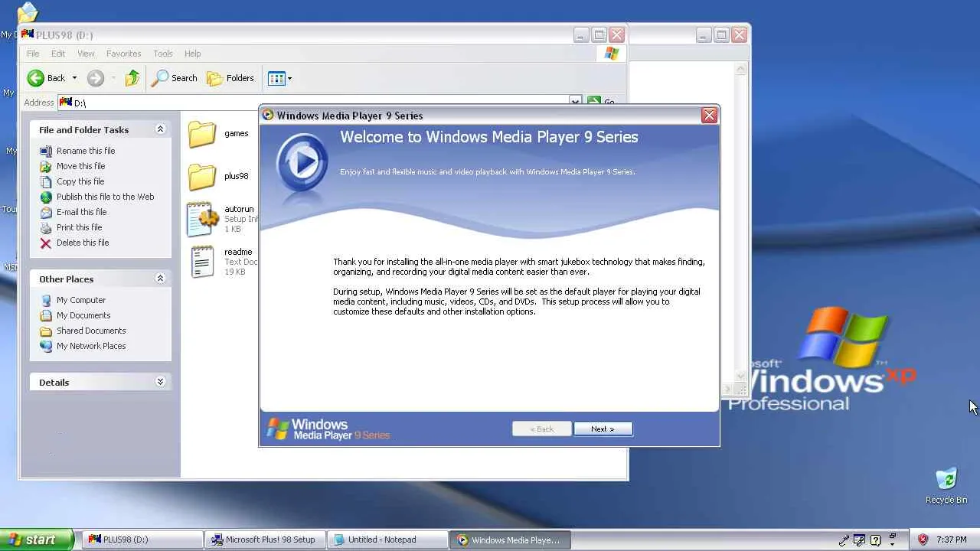
Task: Open the Start menu
Action: pos(38,540)
